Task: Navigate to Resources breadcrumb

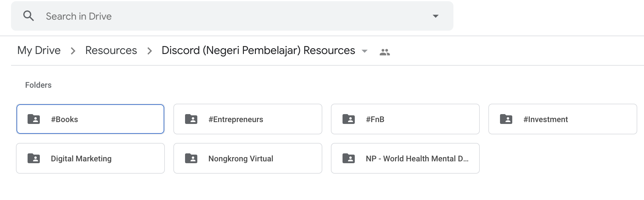Action: click(111, 50)
